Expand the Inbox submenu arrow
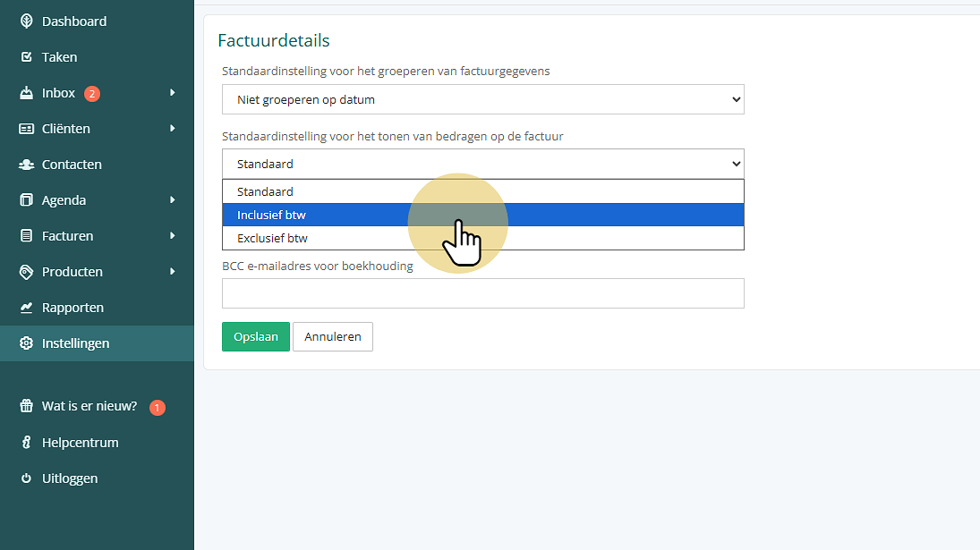Screen dimensions: 980x550 click(x=173, y=92)
